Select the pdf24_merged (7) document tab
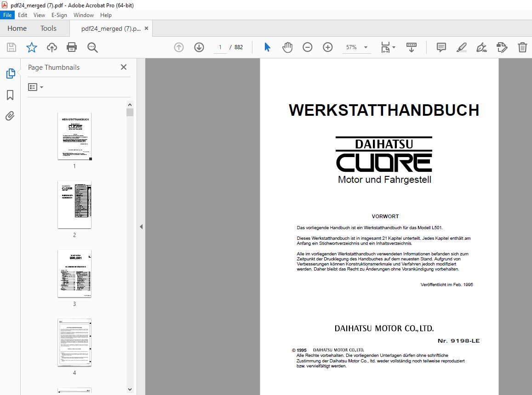The width and height of the screenshot is (532, 395). [x=111, y=29]
